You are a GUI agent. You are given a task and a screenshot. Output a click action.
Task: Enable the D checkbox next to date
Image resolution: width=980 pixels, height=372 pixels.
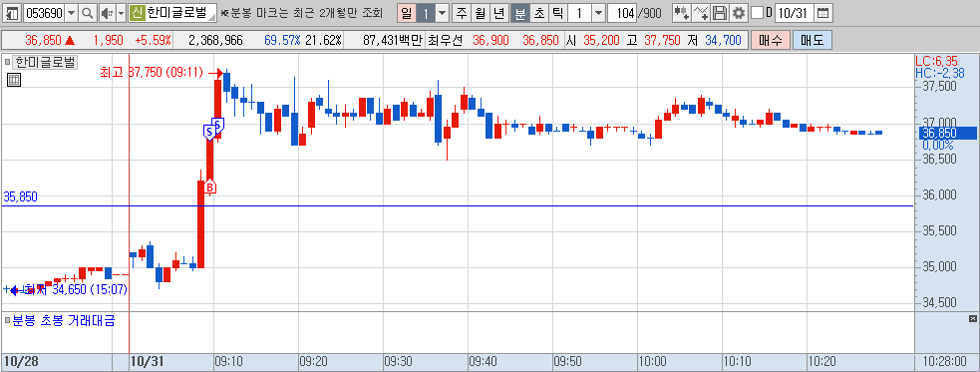point(757,13)
